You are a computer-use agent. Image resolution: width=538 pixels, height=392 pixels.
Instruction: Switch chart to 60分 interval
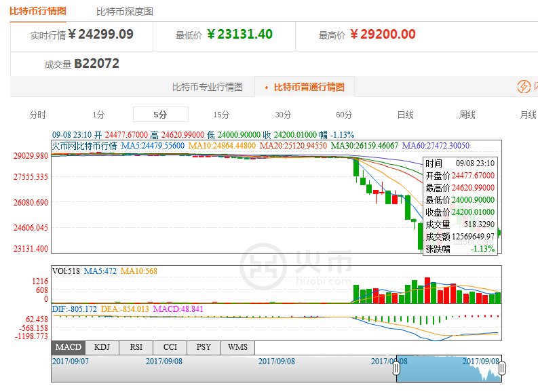click(344, 115)
